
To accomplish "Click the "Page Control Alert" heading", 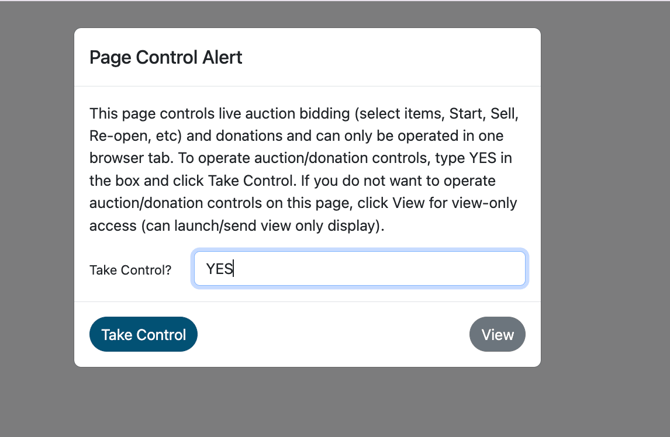I will click(166, 57).
